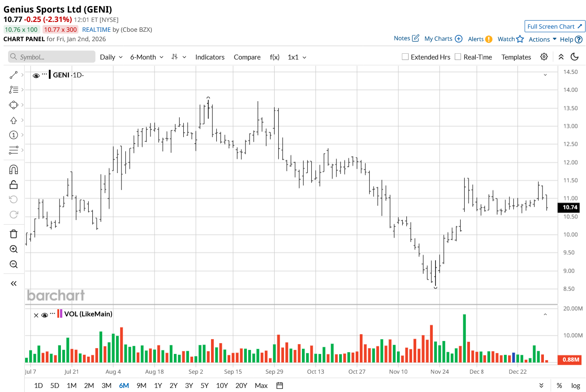Remove the VOL indicator pane
Image resolution: width=586 pixels, height=392 pixels.
point(36,315)
